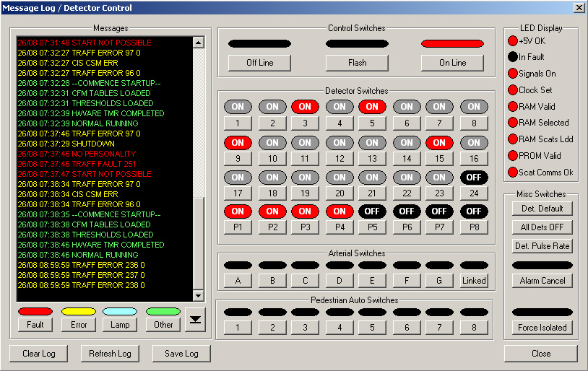
Task: Click detector switch button 20
Action: (x=340, y=193)
